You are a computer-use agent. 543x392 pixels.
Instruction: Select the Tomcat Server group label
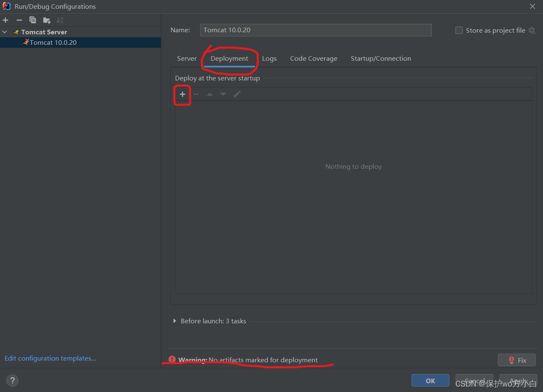[44, 32]
